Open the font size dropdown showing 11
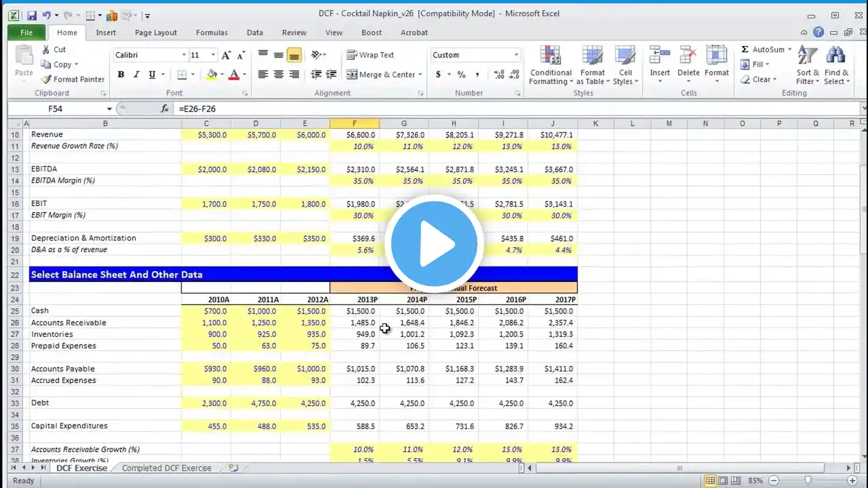 click(213, 55)
